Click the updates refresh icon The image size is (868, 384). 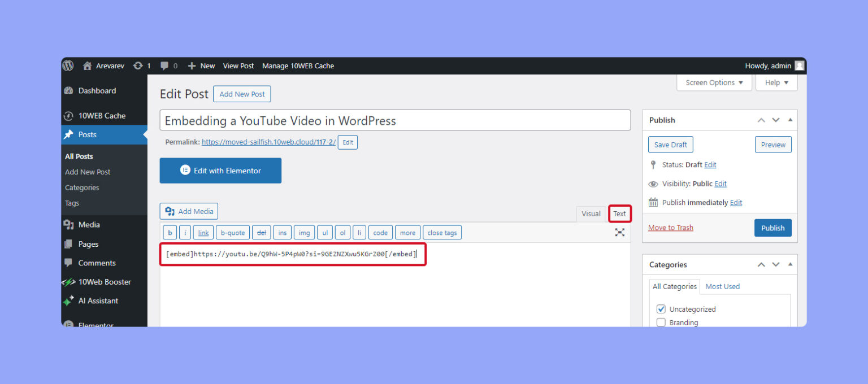pyautogui.click(x=138, y=66)
